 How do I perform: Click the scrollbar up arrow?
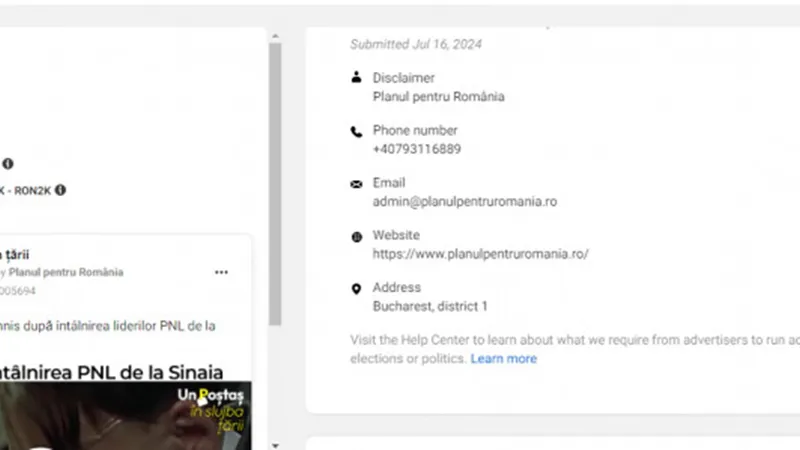tap(276, 36)
